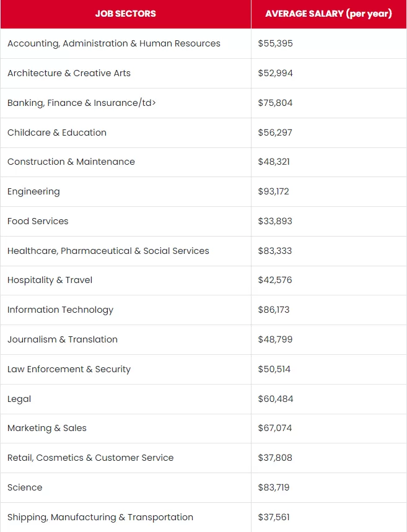This screenshot has height=532, width=407.
Task: Select the $37,561 salary value
Action: click(x=274, y=517)
